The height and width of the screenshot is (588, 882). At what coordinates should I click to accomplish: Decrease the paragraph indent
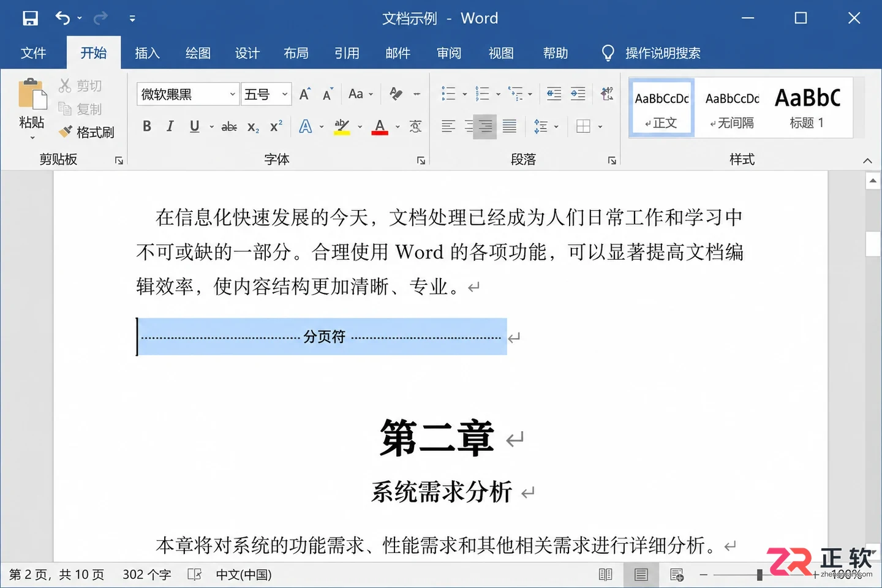(x=554, y=94)
